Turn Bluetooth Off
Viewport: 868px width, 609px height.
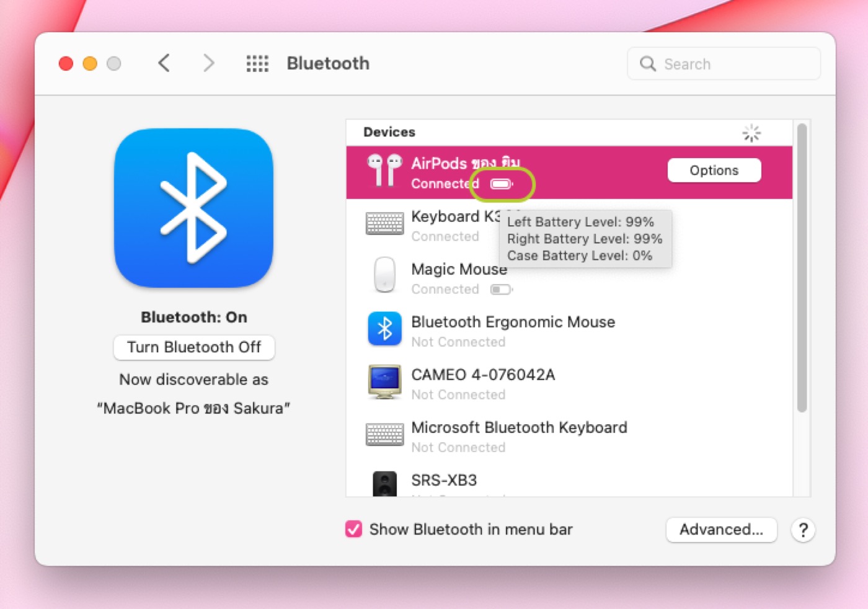click(x=193, y=347)
